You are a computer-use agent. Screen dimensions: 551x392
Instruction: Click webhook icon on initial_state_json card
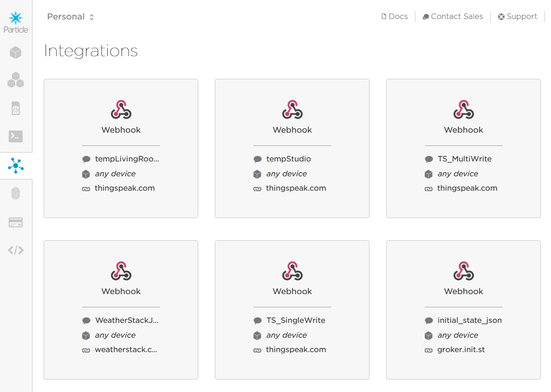(x=464, y=271)
